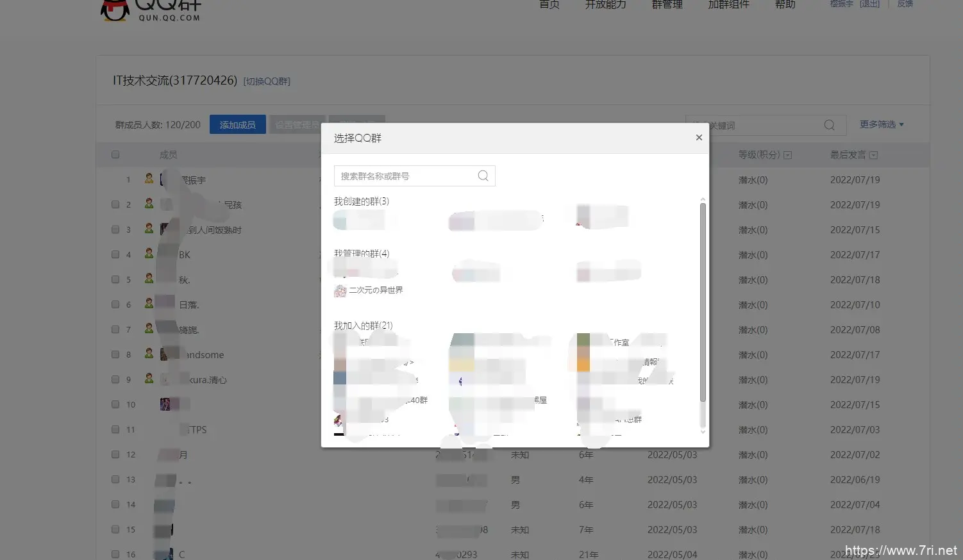Click search magnifier in group picker dialog
This screenshot has width=963, height=560.
pos(483,176)
